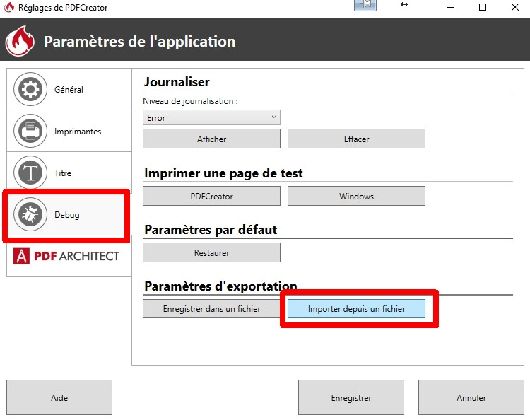Print a PDFCreator test page
This screenshot has width=530, height=420.
tap(211, 196)
